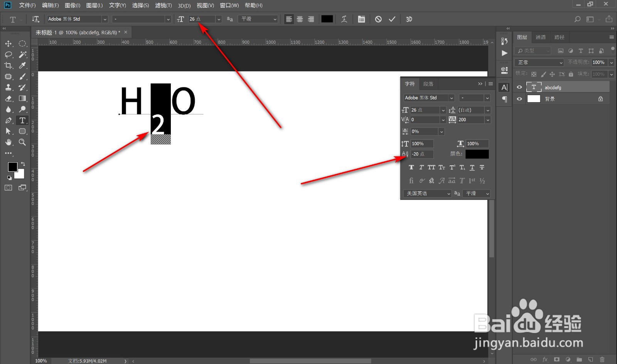Viewport: 617px width, 364px height.
Task: Select the Magic Wand tool
Action: pos(22,55)
